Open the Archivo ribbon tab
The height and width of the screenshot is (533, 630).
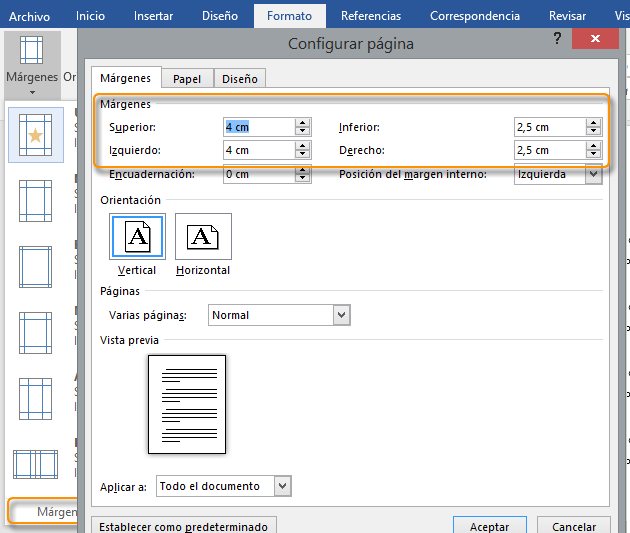(x=29, y=16)
